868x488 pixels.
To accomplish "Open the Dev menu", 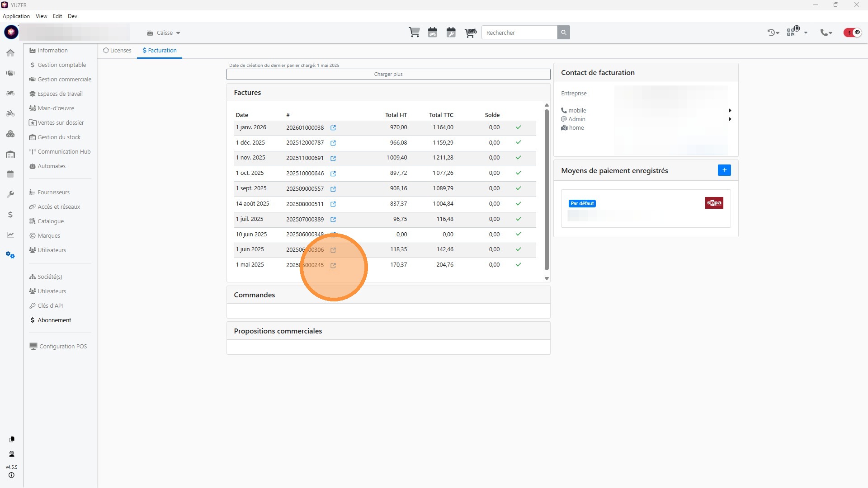I will tap(72, 16).
